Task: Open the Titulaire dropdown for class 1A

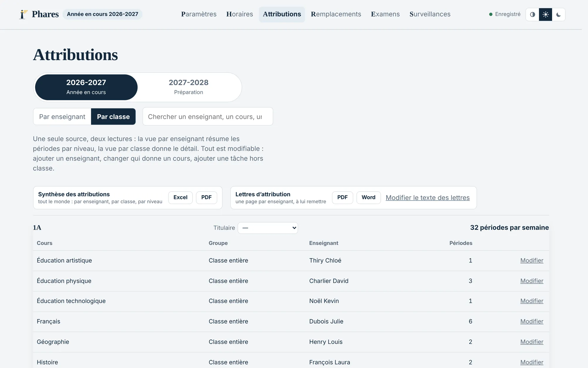Action: (x=268, y=228)
